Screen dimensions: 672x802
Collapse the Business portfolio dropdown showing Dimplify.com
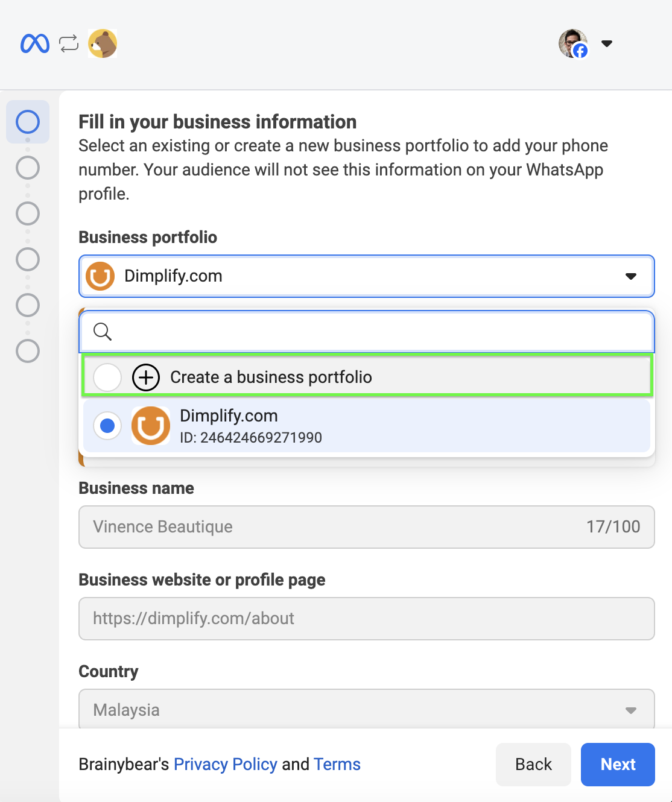(x=367, y=276)
